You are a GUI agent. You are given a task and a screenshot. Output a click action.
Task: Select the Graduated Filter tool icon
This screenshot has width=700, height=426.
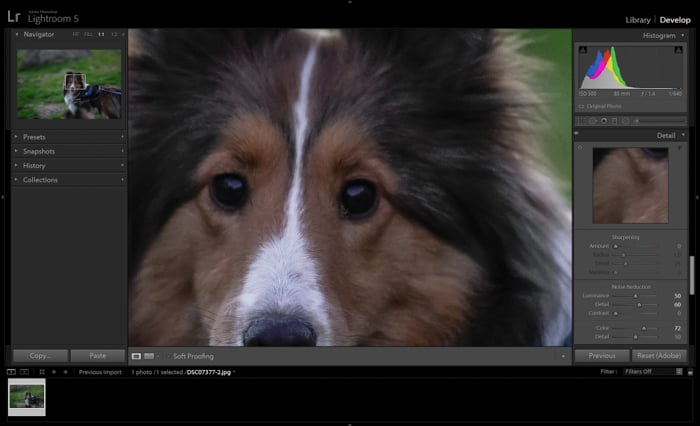[615, 121]
